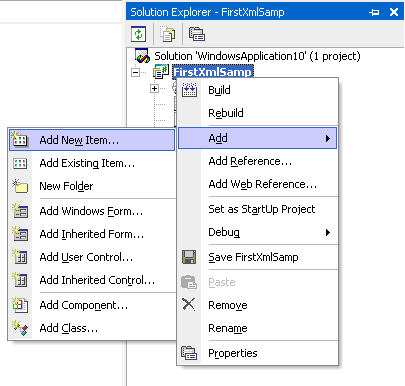The height and width of the screenshot is (386, 405).
Task: Select the Solution 'WindowsApplication10' tree node
Action: tap(257, 56)
